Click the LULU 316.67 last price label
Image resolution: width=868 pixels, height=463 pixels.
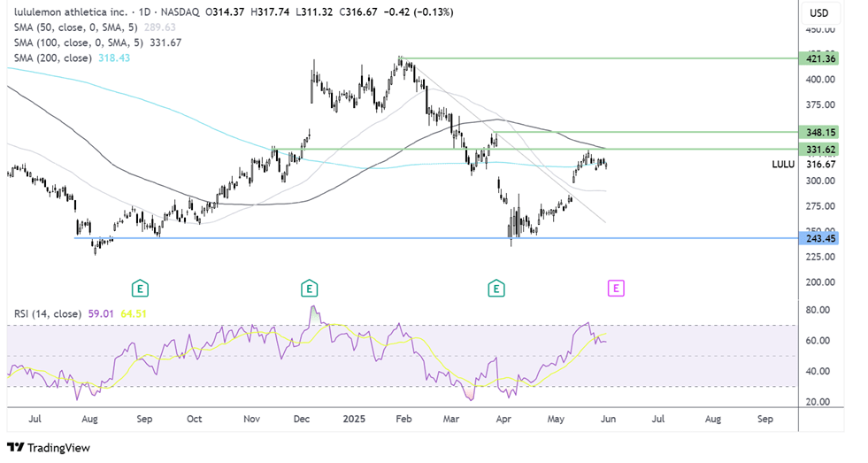[803, 165]
